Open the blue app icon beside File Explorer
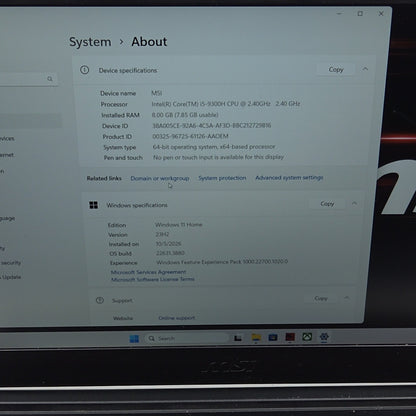Screen dimensions: 416x416 point(273,337)
